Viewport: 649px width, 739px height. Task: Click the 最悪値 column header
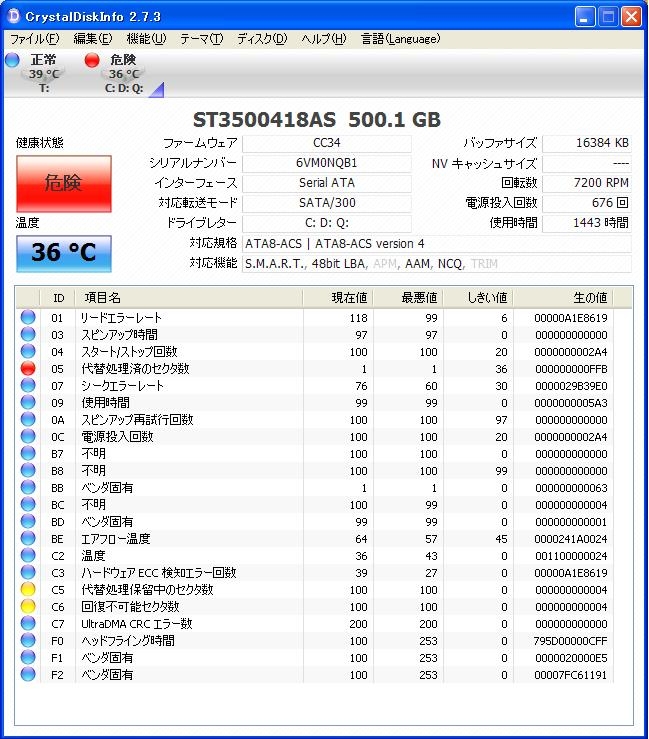pos(408,298)
